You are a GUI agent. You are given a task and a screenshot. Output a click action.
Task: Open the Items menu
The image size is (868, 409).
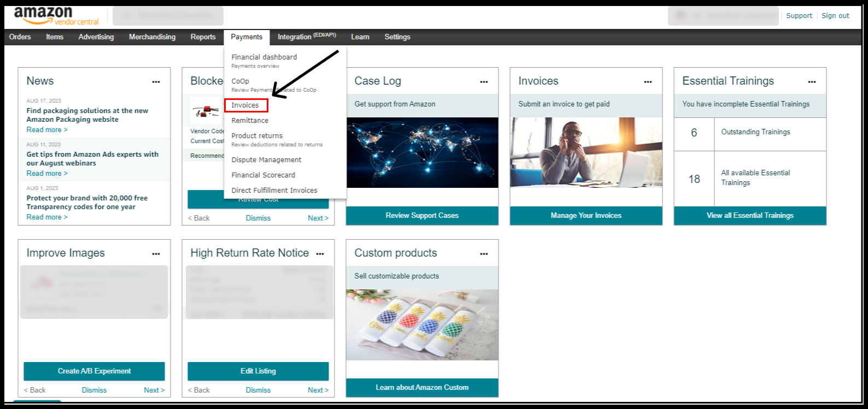click(55, 37)
